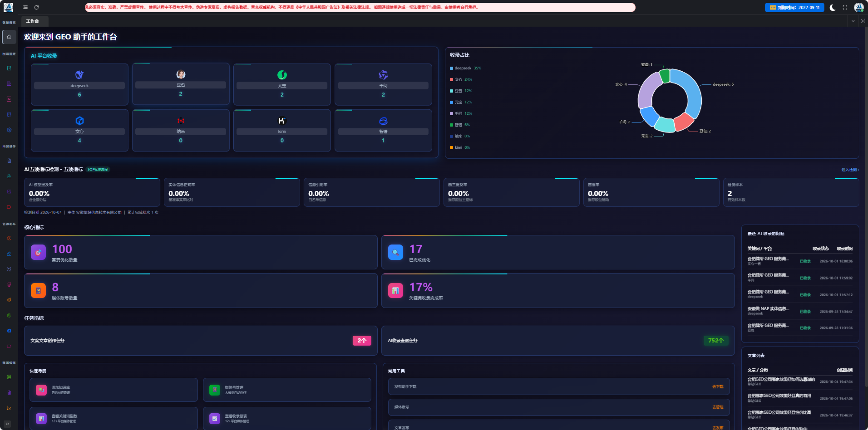This screenshot has height=430, width=868.
Task: Click the SOP标准流程 badge
Action: tap(98, 169)
